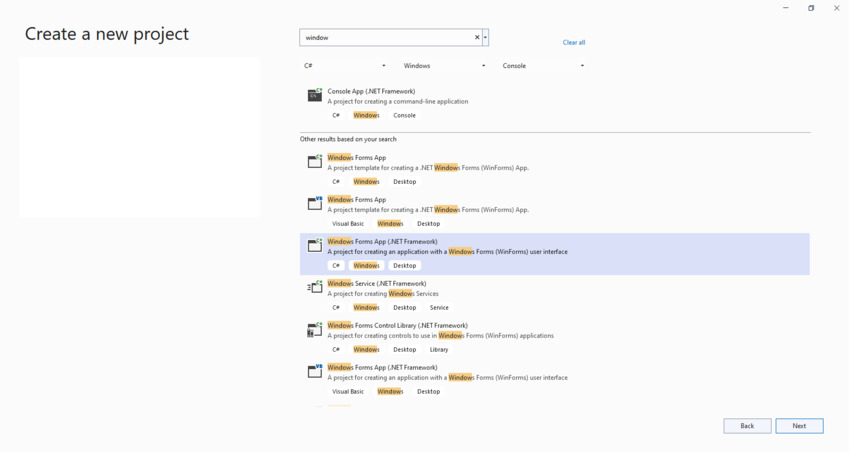Select the Windows Service (.NET Framework) icon

coord(315,287)
